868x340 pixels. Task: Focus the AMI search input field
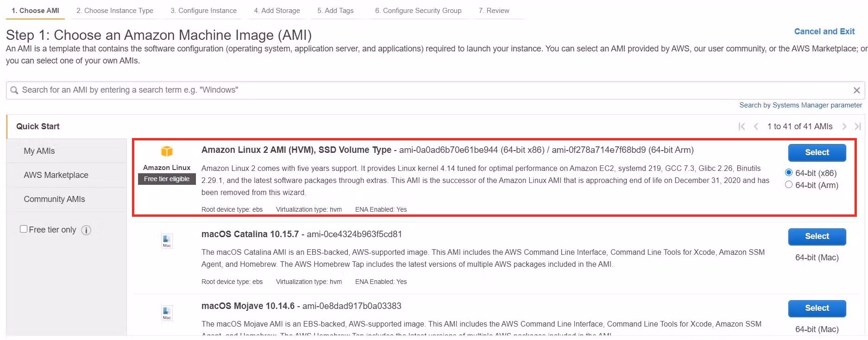435,90
